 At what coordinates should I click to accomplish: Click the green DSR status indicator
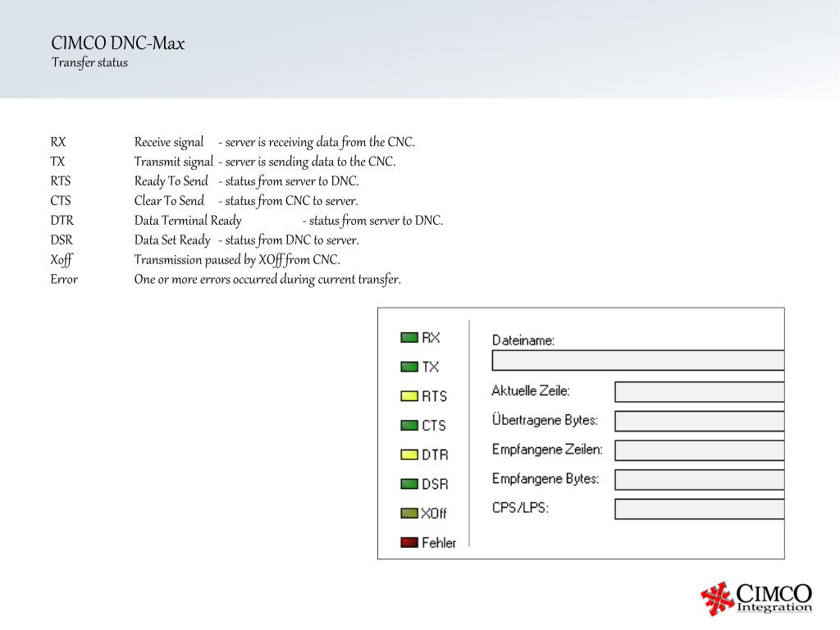[x=409, y=484]
